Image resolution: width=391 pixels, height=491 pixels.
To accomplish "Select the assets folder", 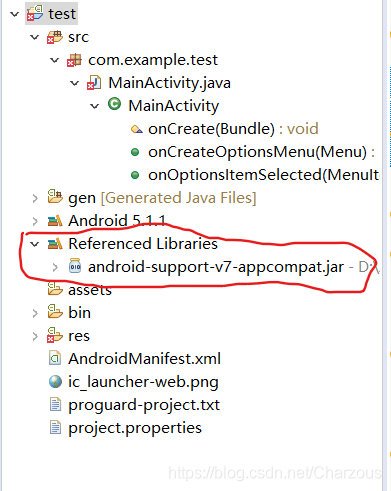I will tap(90, 290).
